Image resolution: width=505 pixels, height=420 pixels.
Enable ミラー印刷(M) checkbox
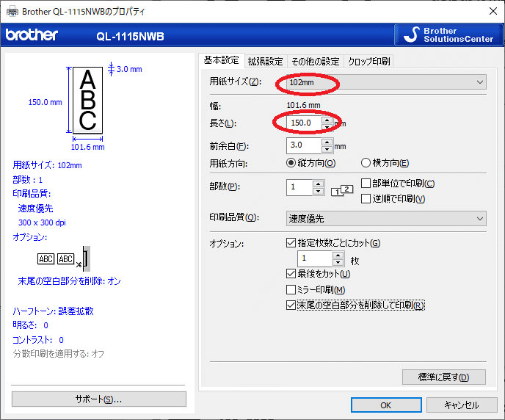pyautogui.click(x=316, y=289)
